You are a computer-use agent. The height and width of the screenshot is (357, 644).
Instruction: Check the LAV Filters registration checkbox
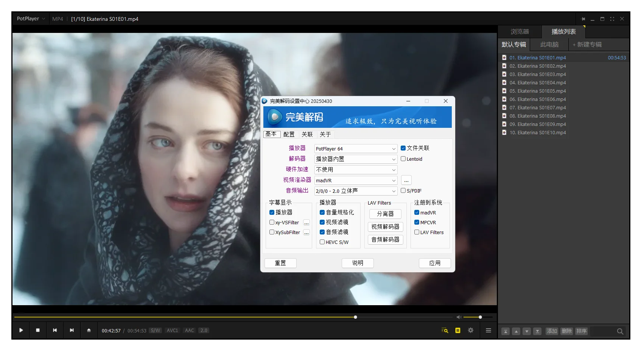click(x=417, y=232)
